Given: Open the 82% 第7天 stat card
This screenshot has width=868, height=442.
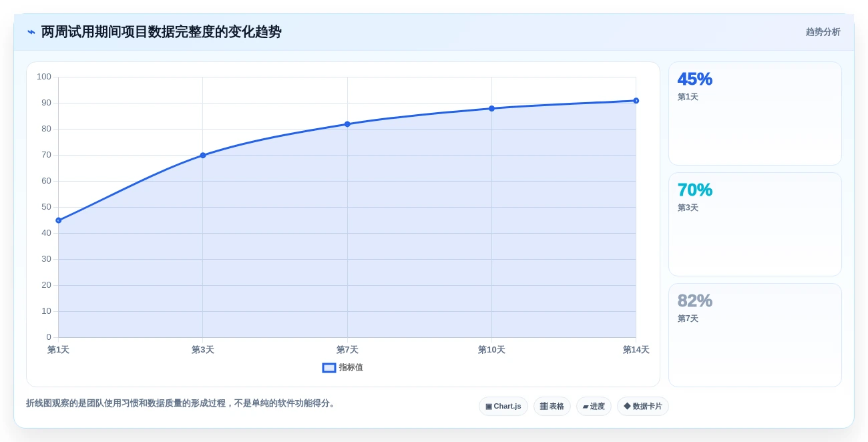Looking at the screenshot, I should (755, 335).
